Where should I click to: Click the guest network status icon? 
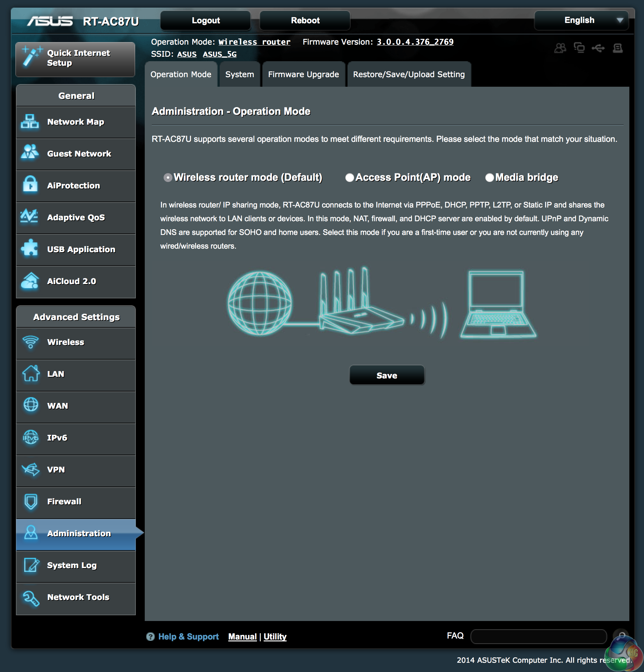pyautogui.click(x=560, y=48)
